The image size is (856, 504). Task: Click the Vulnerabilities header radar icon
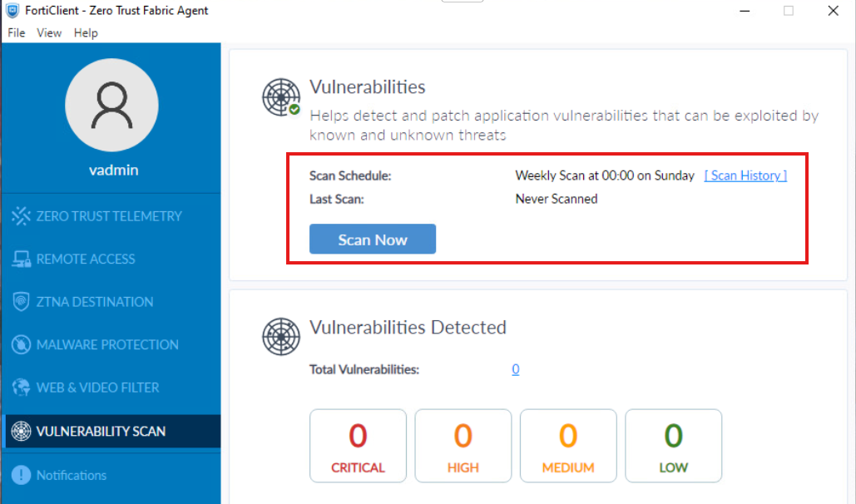(281, 97)
